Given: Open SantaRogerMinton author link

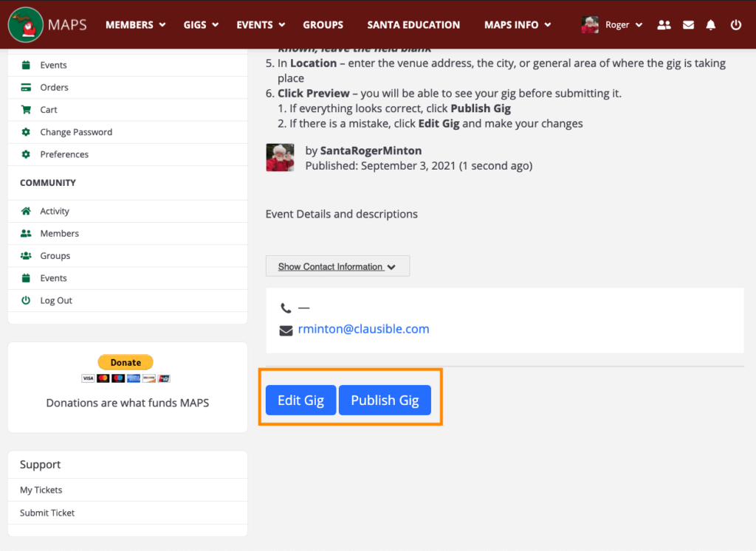Looking at the screenshot, I should pos(371,150).
